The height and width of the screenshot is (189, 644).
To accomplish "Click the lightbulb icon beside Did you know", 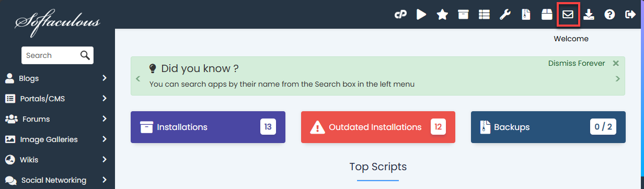I will click(153, 68).
